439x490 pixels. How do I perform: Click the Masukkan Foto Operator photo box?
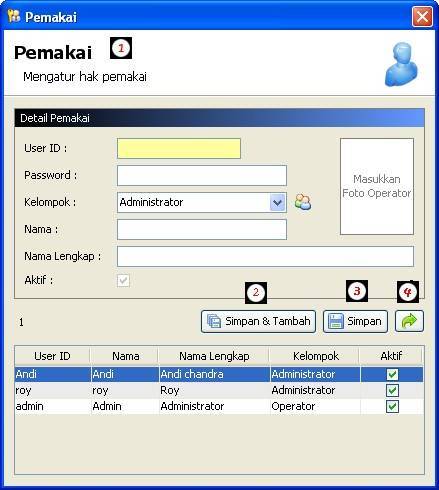[x=377, y=186]
